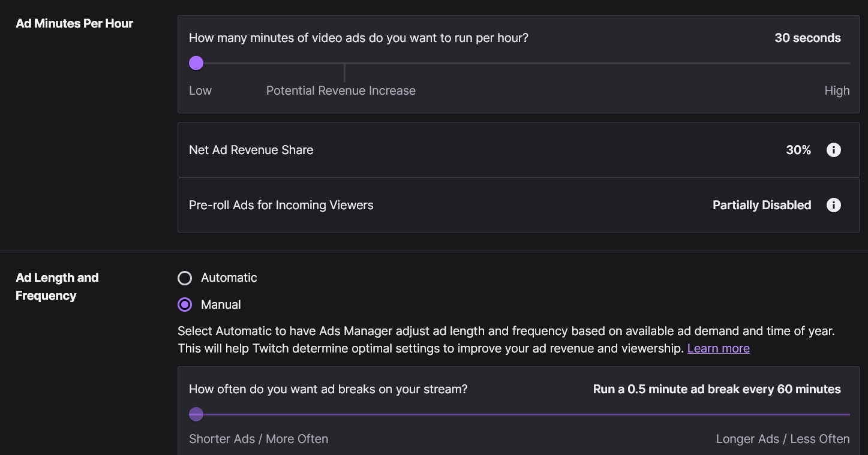Click the ad minutes per hour slider handle

[x=196, y=63]
